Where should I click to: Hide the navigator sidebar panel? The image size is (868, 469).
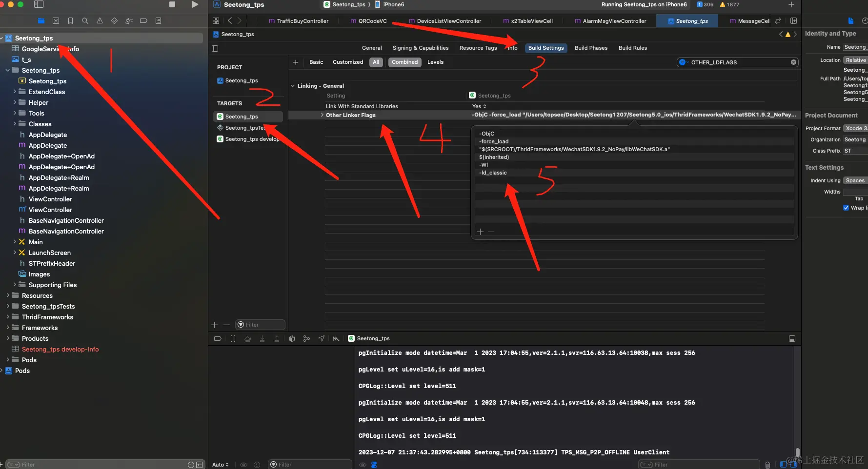(x=39, y=4)
